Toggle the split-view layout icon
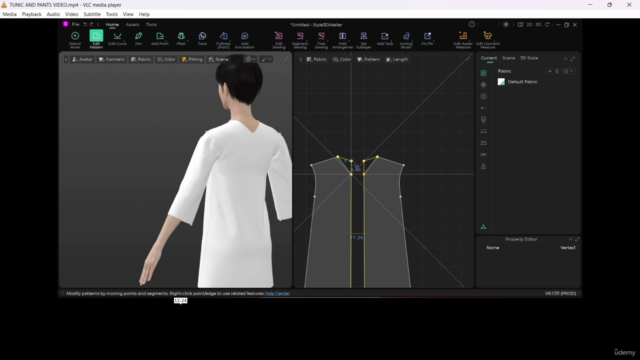This screenshot has width=640, height=360. (x=520, y=24)
